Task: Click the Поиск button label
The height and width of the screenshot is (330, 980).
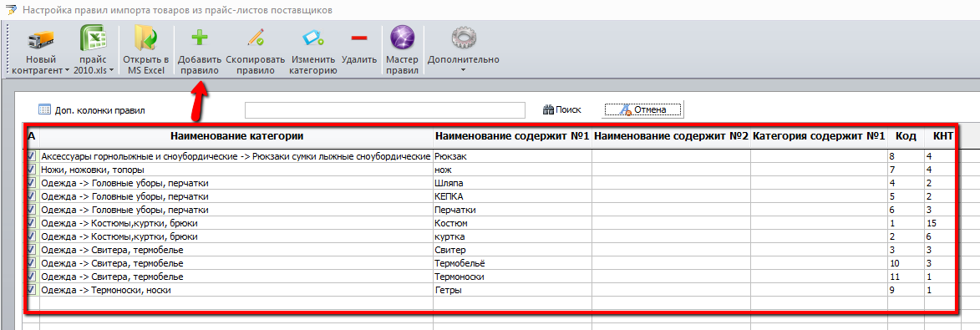Action: pyautogui.click(x=569, y=110)
